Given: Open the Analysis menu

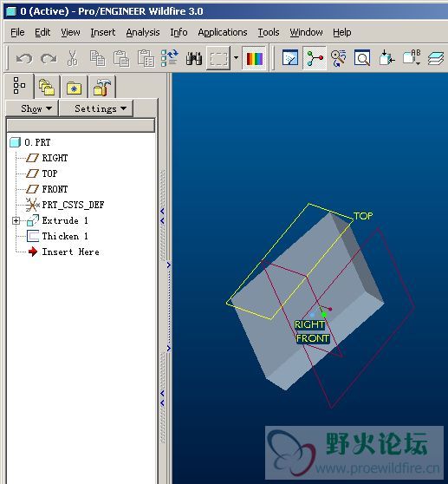Looking at the screenshot, I should 143,32.
